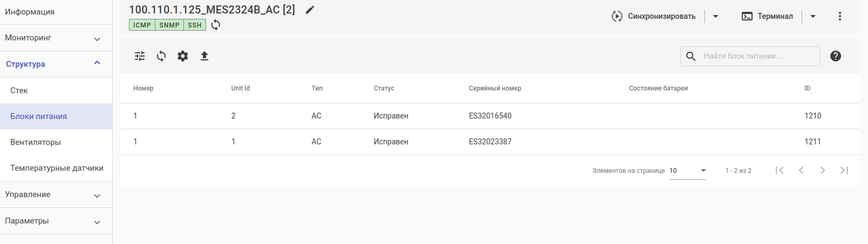Click the upload export arrow icon
The width and height of the screenshot is (868, 244).
(204, 56)
